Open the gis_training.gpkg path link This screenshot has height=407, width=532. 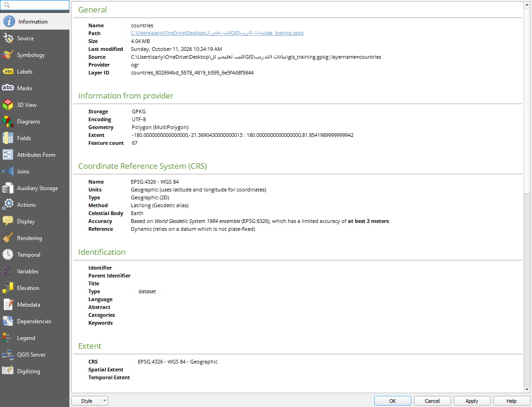pyautogui.click(x=217, y=33)
